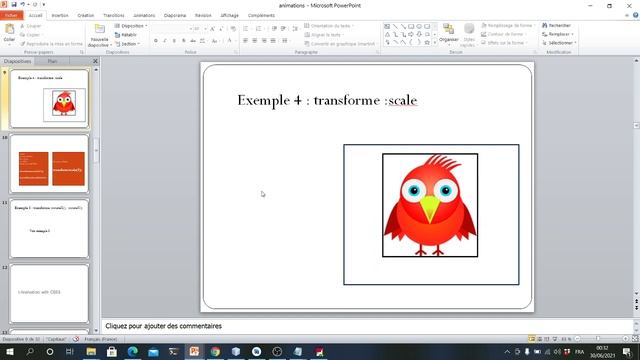This screenshot has width=640, height=360.
Task: Select slide 12 thumbnail
Action: 49,293
